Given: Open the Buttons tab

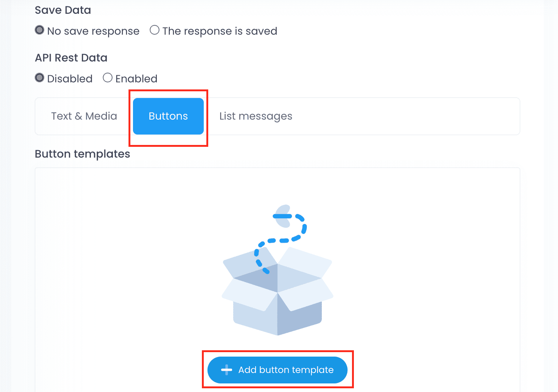Looking at the screenshot, I should pos(168,116).
